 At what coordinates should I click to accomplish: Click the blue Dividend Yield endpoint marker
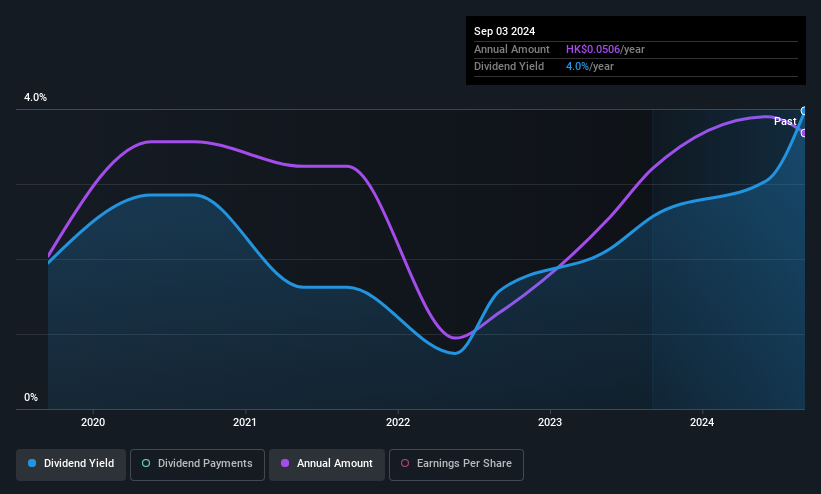(804, 111)
